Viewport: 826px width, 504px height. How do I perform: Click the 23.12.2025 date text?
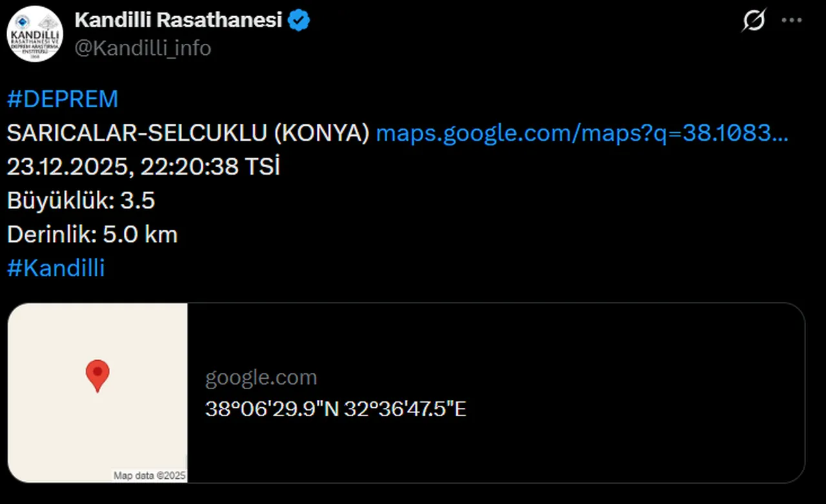68,166
